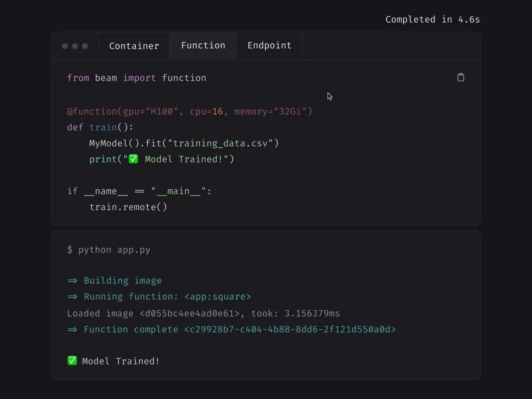Click the 'if __name__ == "__main__":' line

[x=139, y=191]
